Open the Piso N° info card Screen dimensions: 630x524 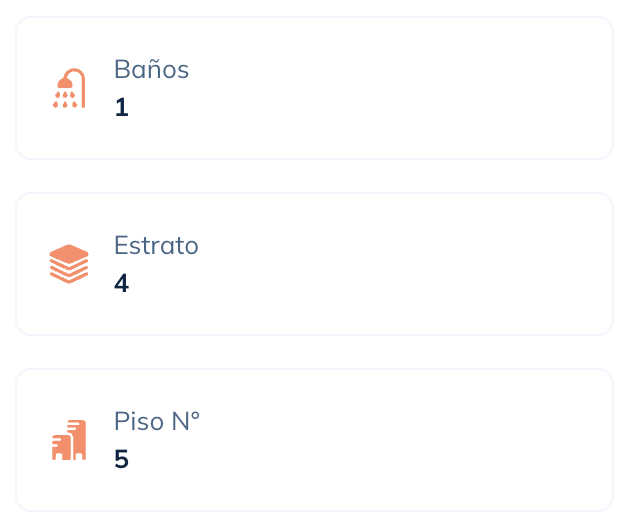tap(315, 440)
